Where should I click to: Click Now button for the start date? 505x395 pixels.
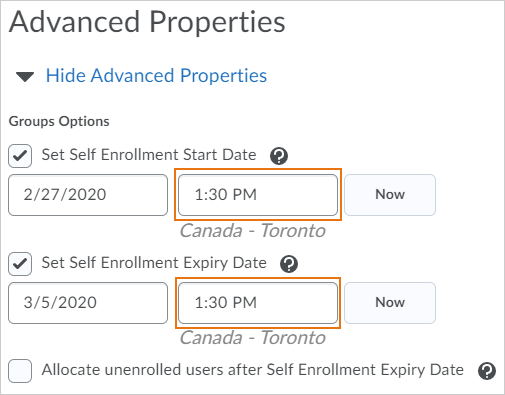click(x=390, y=195)
